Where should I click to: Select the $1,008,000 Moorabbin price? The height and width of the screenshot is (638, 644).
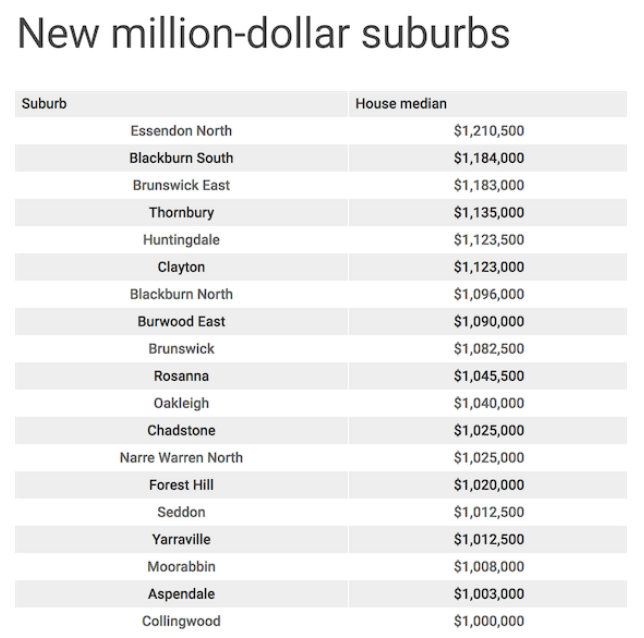tap(488, 566)
